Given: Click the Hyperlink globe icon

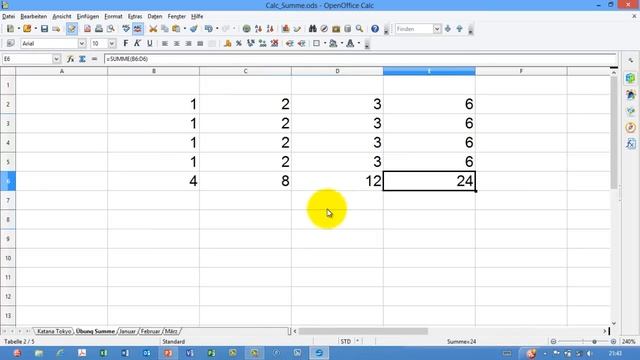Looking at the screenshot, I should tap(247, 29).
